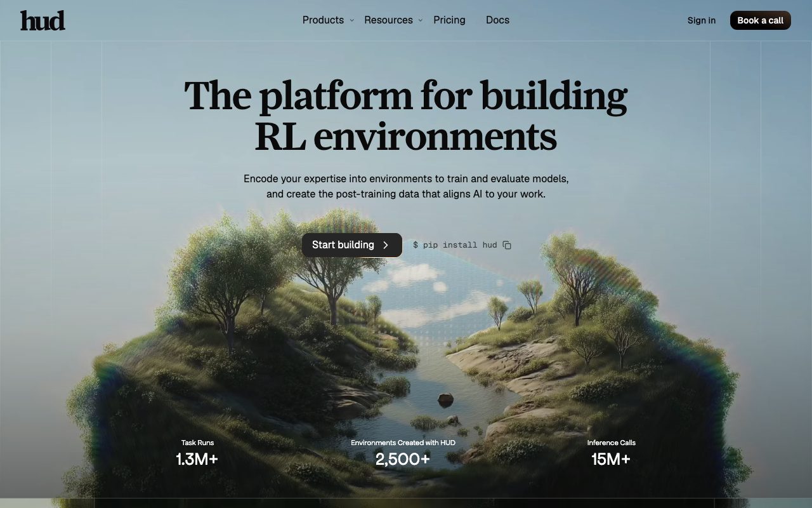This screenshot has height=508, width=812.
Task: Open the Docs link
Action: [x=497, y=20]
